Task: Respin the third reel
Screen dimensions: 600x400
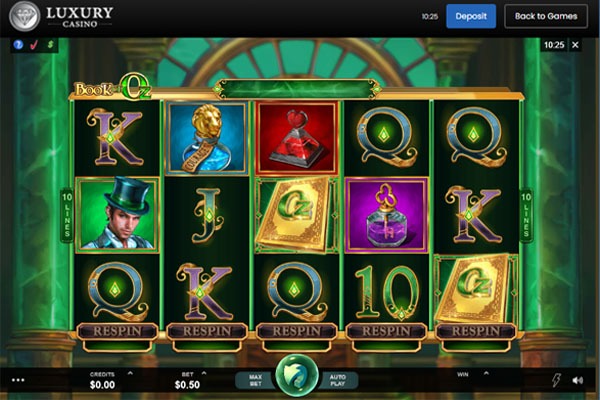Action: pos(297,331)
